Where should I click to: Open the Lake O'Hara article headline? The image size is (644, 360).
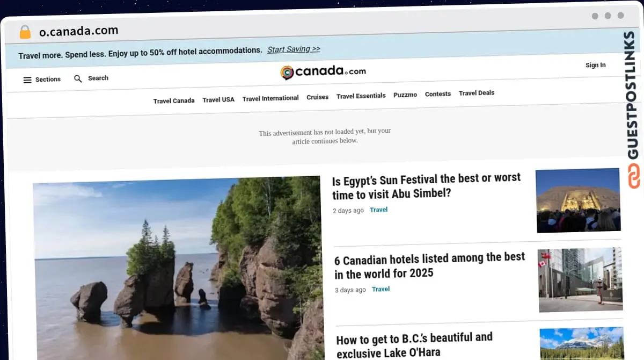(414, 345)
